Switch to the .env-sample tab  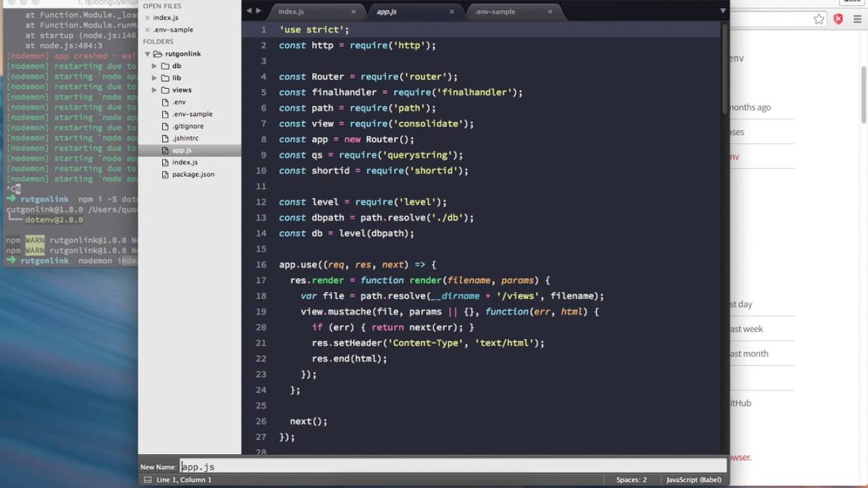pyautogui.click(x=494, y=12)
